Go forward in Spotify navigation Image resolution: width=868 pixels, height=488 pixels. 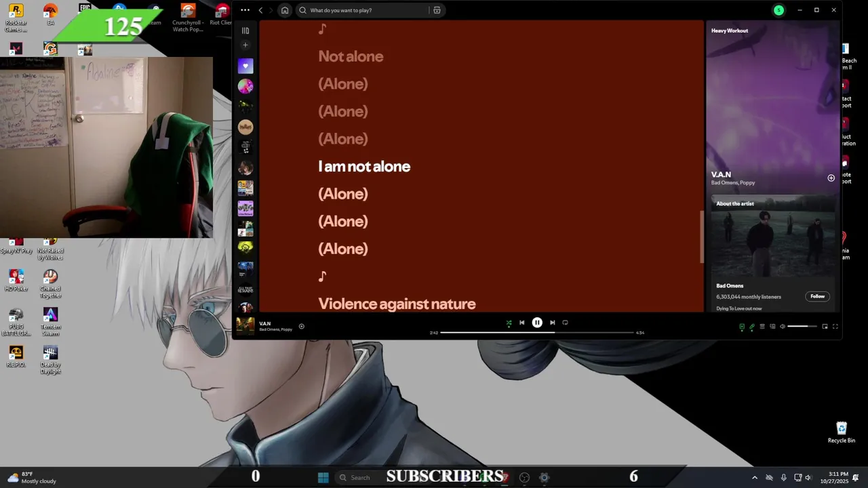[x=271, y=10]
